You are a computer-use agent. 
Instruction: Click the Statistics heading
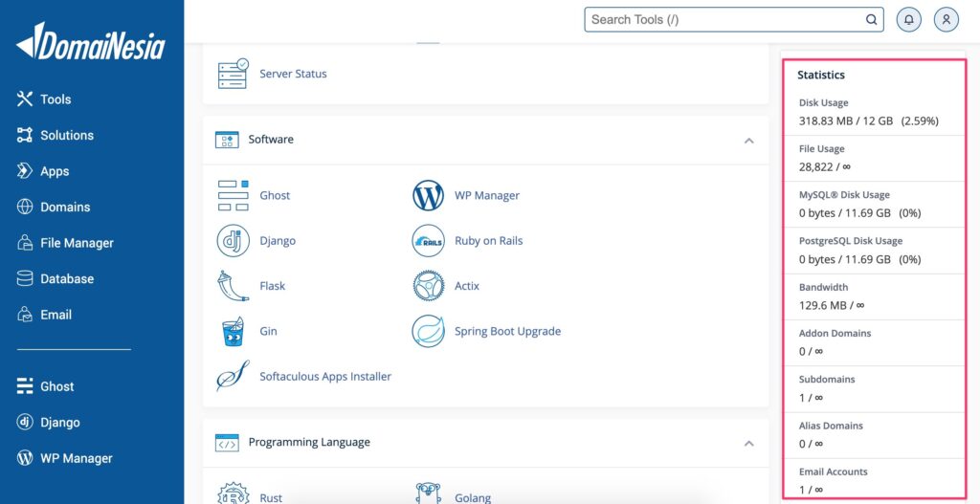[820, 75]
